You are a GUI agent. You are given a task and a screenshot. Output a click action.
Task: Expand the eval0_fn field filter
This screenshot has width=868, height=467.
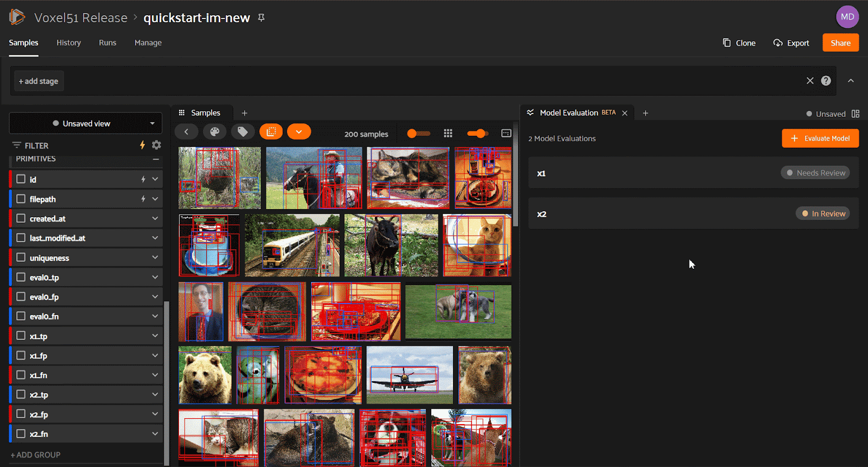[x=155, y=316]
